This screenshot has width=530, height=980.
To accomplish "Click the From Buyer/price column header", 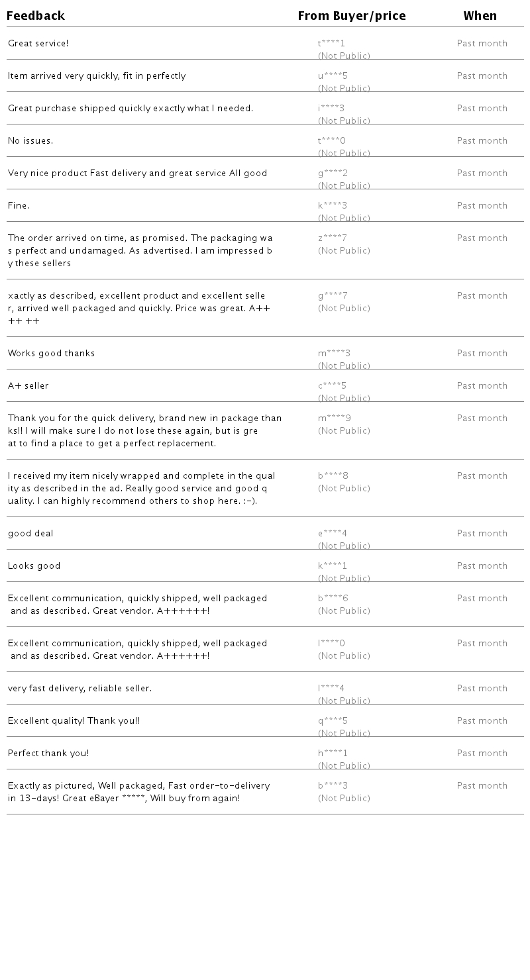I will (x=352, y=16).
